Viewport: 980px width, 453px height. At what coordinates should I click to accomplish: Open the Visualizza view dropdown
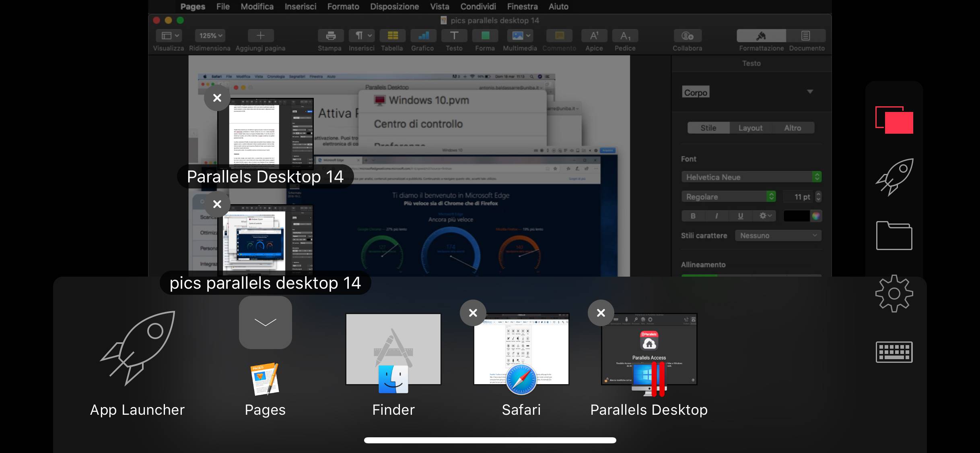[169, 36]
